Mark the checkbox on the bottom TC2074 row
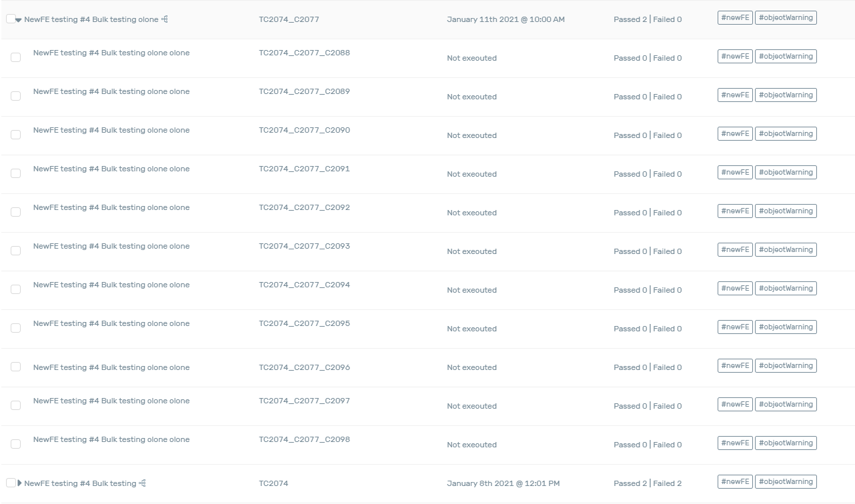 point(10,483)
